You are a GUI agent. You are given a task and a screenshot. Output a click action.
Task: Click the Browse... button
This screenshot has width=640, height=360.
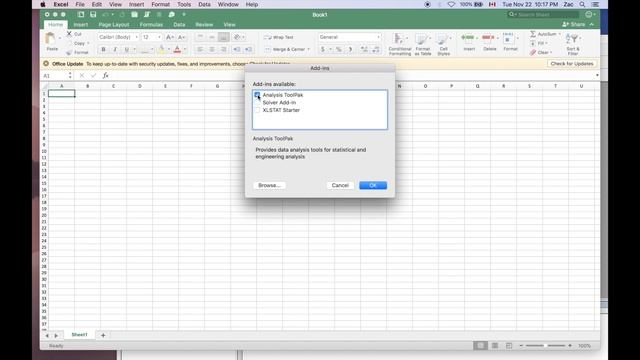[269, 185]
